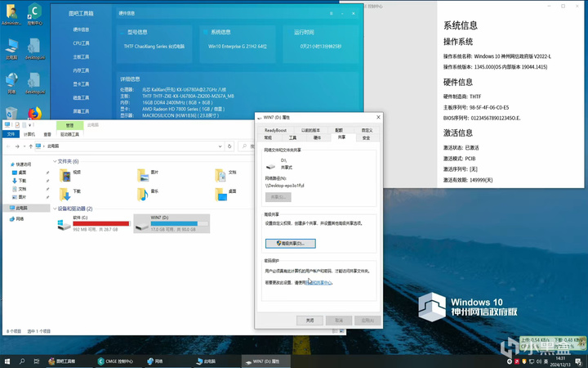The width and height of the screenshot is (588, 368).
Task: Select CPU工具 in 图吧工具箱 sidebar
Action: [x=81, y=43]
